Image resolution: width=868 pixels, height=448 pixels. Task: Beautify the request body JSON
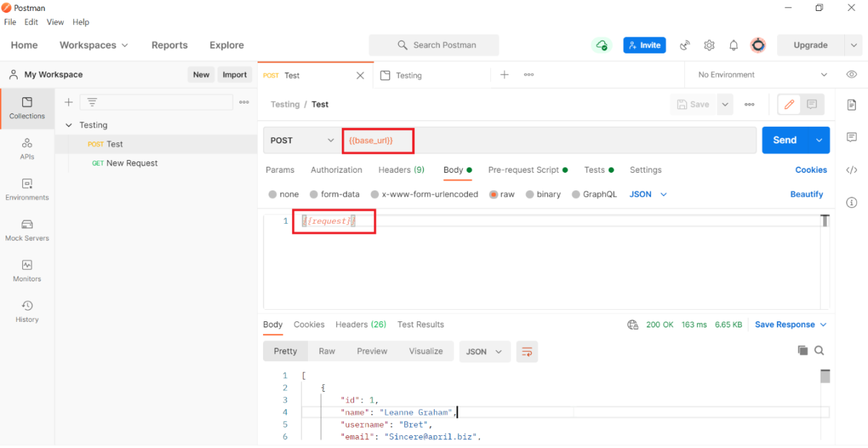806,194
